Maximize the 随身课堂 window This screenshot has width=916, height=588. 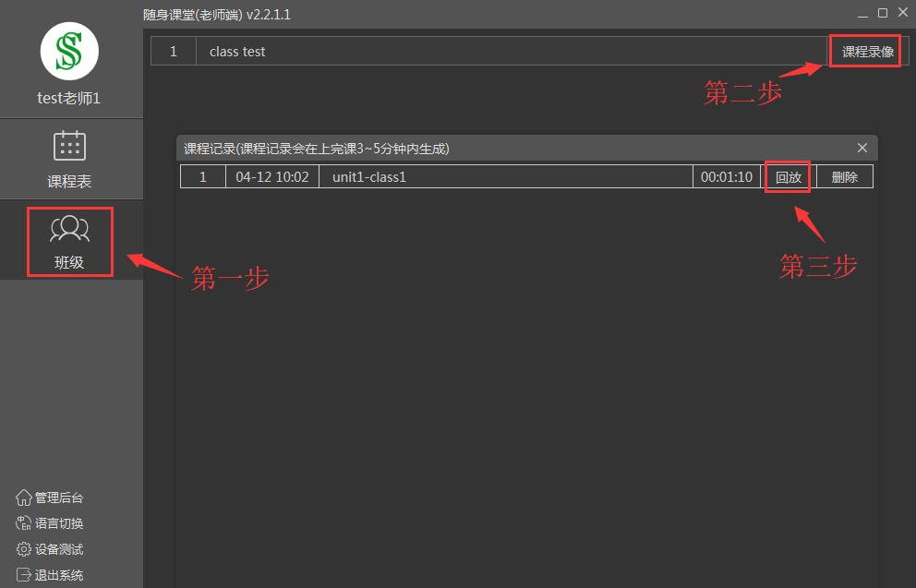(x=882, y=13)
